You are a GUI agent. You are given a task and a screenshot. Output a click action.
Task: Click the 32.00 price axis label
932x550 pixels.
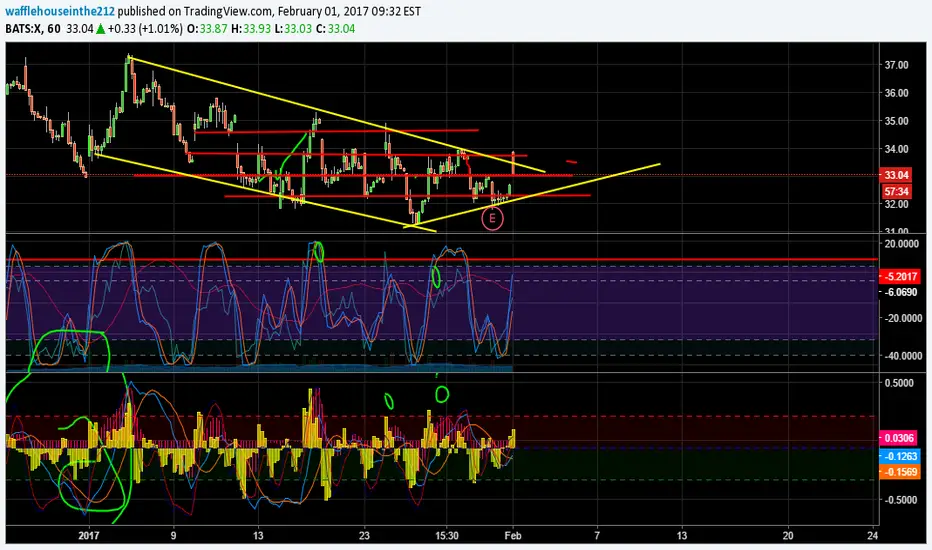(x=896, y=204)
